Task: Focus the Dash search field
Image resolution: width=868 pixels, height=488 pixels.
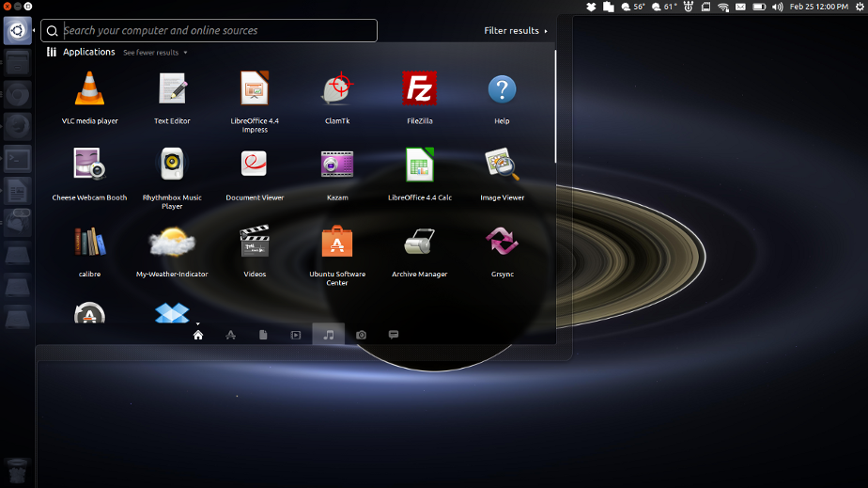Action: pyautogui.click(x=209, y=30)
